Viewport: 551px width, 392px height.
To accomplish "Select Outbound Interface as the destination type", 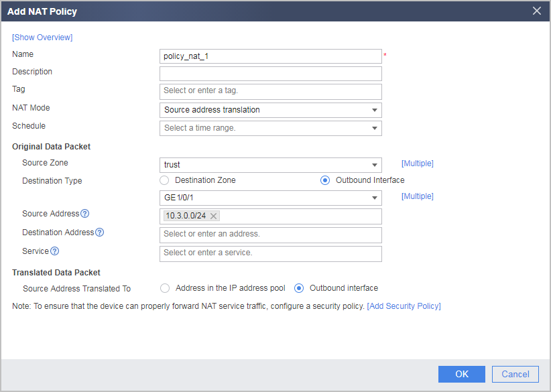I will click(x=325, y=180).
